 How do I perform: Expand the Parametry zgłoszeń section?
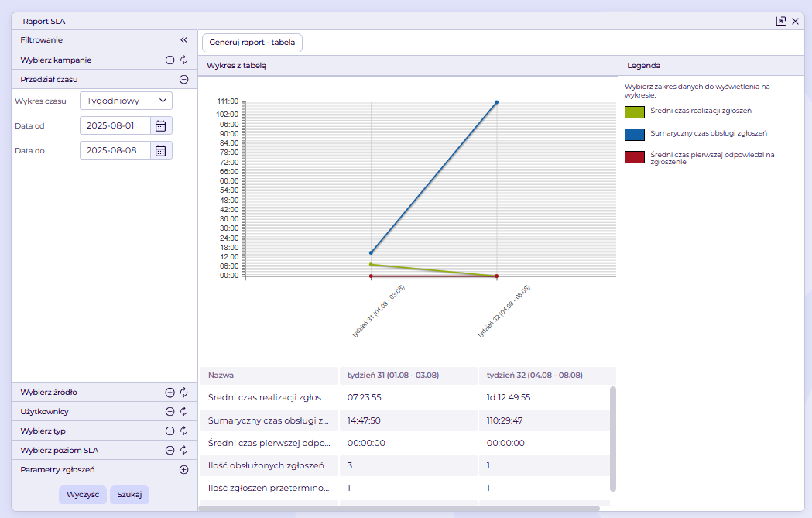[x=183, y=470]
